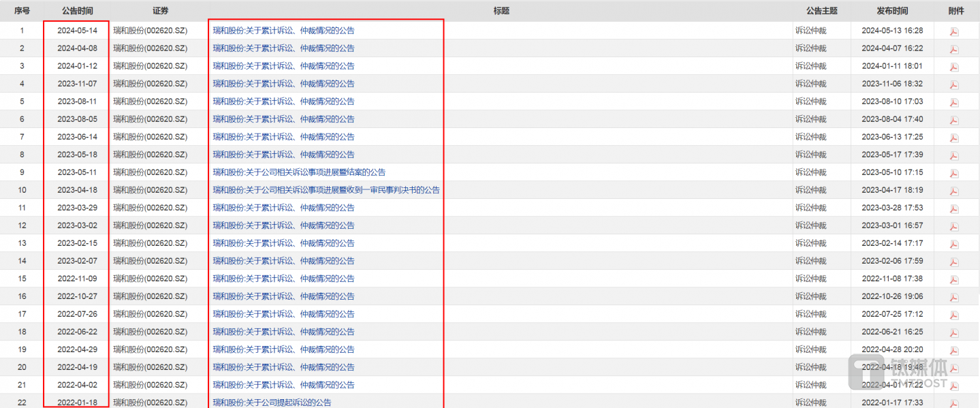Click the PDF attachment in row 11 (2023-03-29)
This screenshot has height=408, width=980.
[954, 208]
